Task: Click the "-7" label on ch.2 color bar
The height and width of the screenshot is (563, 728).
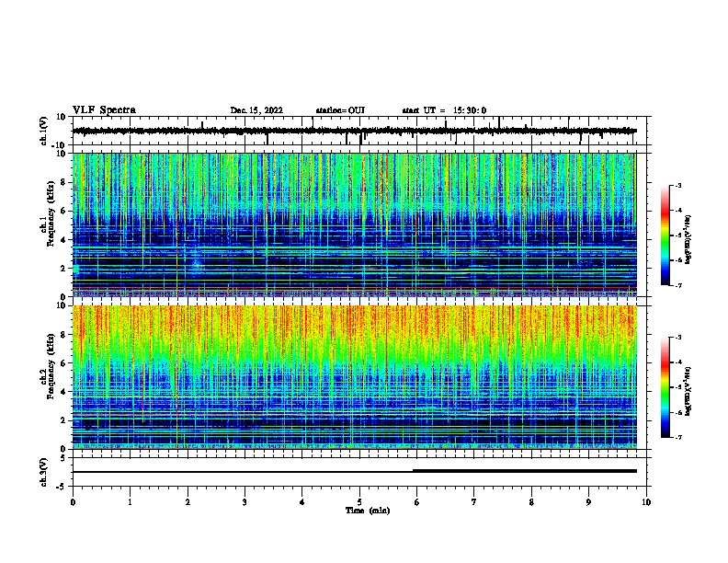Action: click(678, 437)
